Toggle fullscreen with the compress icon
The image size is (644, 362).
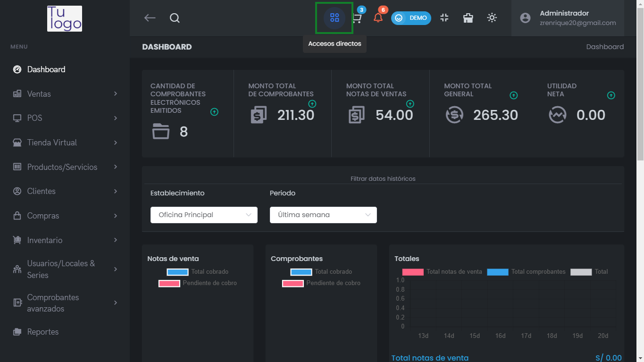coord(444,18)
